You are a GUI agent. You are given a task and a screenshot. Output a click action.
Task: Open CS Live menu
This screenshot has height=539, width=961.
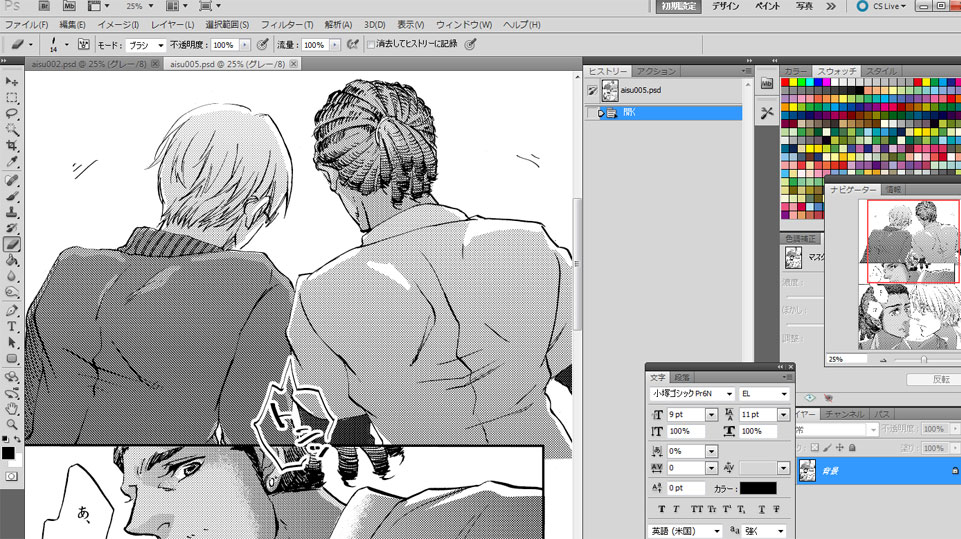tap(882, 6)
